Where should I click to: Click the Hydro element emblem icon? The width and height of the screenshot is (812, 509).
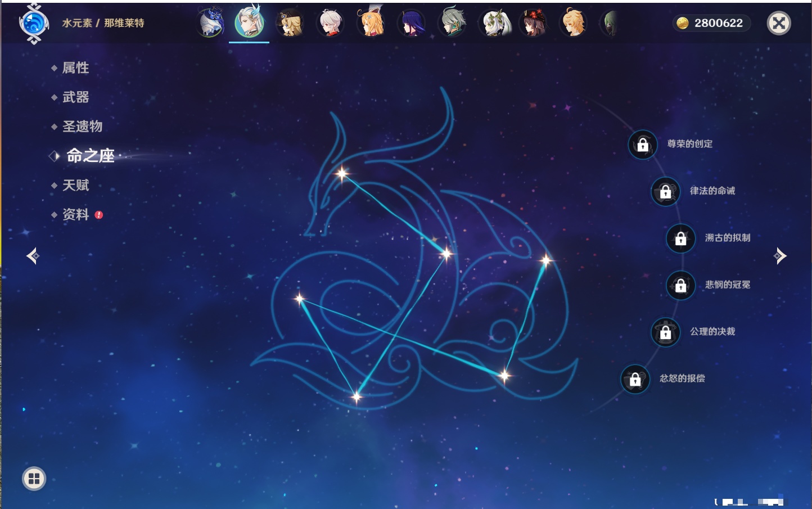coord(34,24)
